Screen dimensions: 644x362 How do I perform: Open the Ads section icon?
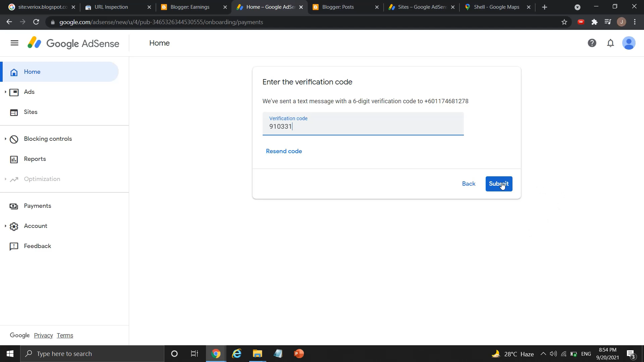[13, 92]
